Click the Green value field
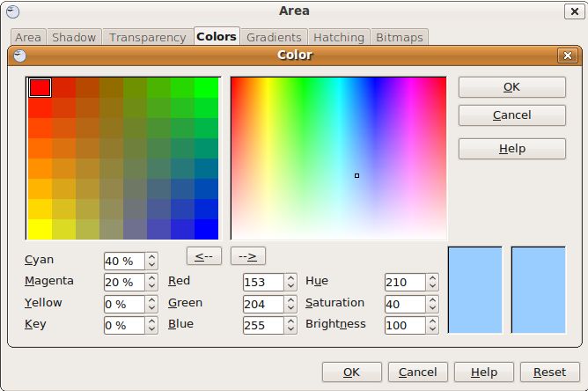Viewport: 588px width, 391px height. point(263,304)
